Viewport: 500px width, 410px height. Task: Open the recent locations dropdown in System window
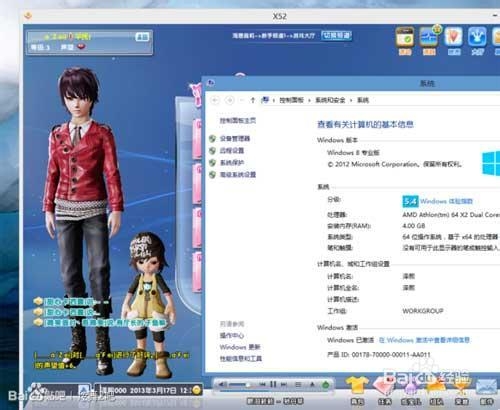click(242, 100)
